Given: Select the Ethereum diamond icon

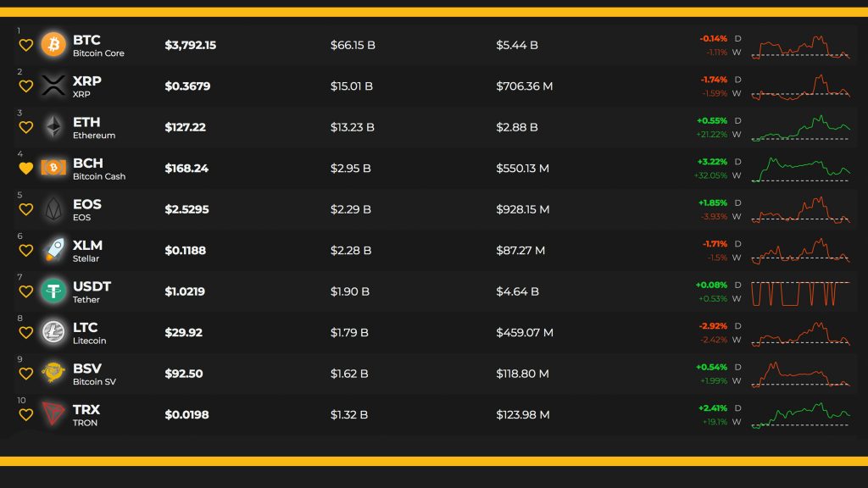Looking at the screenshot, I should pos(53,127).
